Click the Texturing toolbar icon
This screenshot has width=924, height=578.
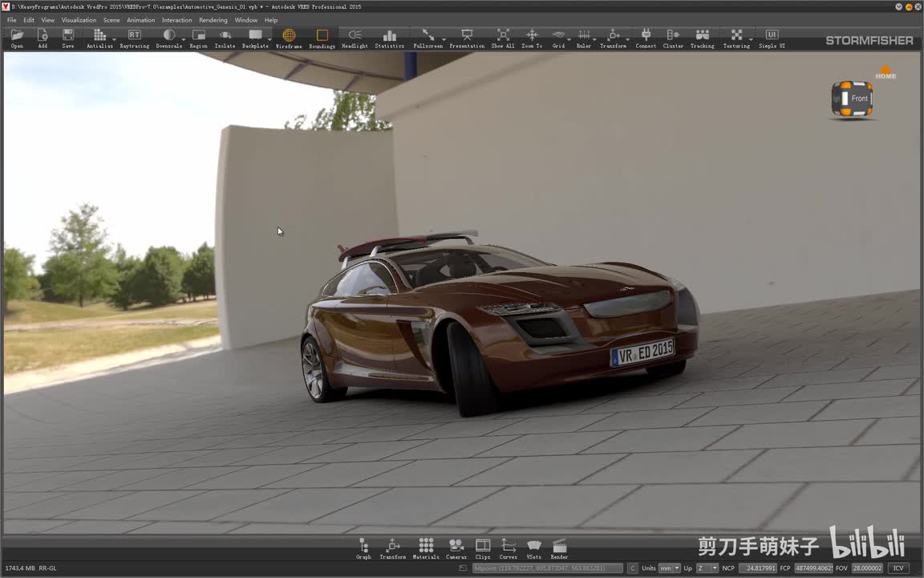[x=736, y=39]
